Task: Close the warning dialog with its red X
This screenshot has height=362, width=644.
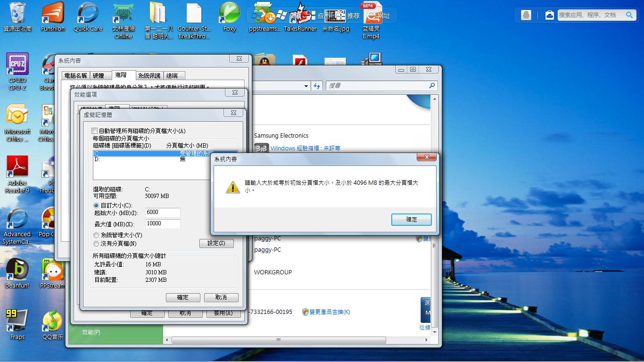Action: (x=427, y=157)
